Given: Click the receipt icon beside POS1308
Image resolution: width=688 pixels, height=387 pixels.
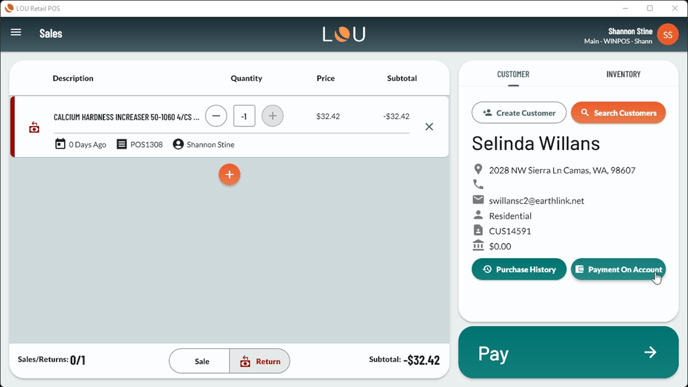Looking at the screenshot, I should click(x=122, y=144).
